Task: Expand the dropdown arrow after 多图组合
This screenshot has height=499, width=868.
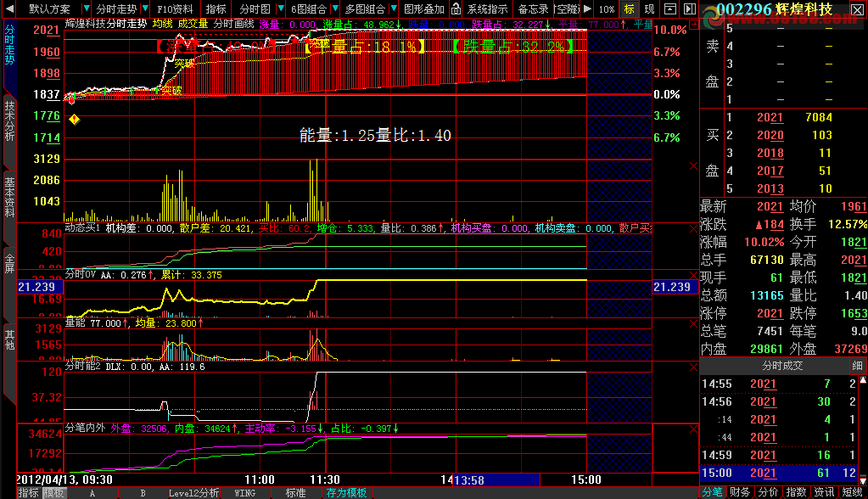Action: (394, 8)
